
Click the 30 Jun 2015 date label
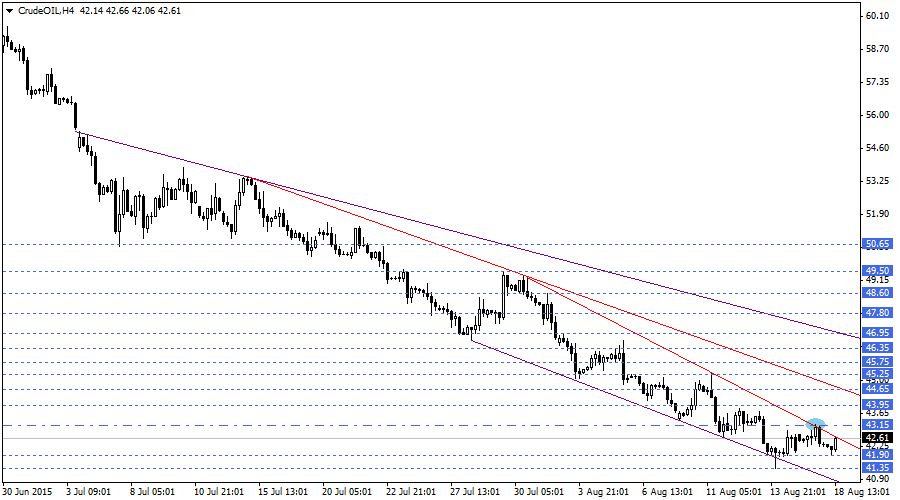pyautogui.click(x=29, y=491)
